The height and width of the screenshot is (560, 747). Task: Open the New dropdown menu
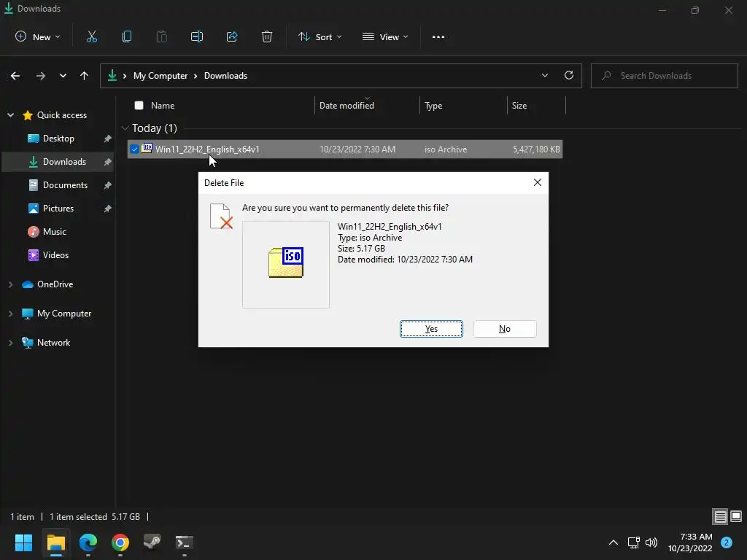click(38, 37)
